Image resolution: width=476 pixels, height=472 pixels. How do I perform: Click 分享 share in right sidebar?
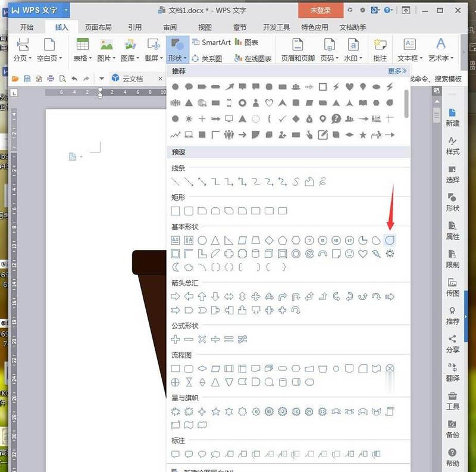click(452, 344)
